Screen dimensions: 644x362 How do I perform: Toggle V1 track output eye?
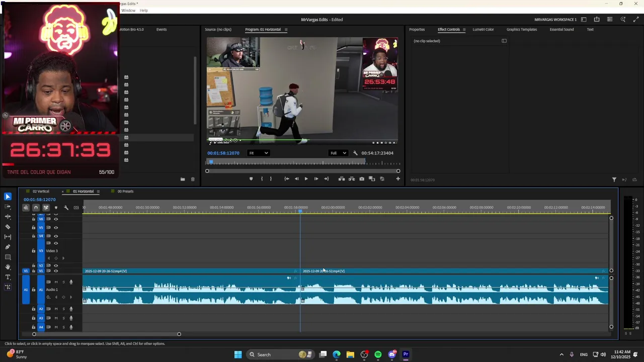tap(56, 271)
